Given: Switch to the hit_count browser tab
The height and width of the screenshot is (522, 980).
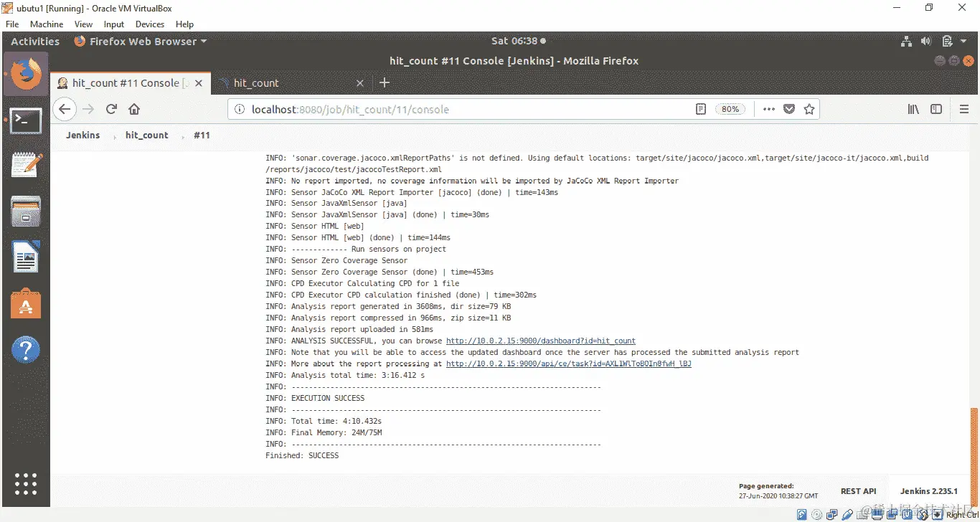Looking at the screenshot, I should click(x=291, y=83).
